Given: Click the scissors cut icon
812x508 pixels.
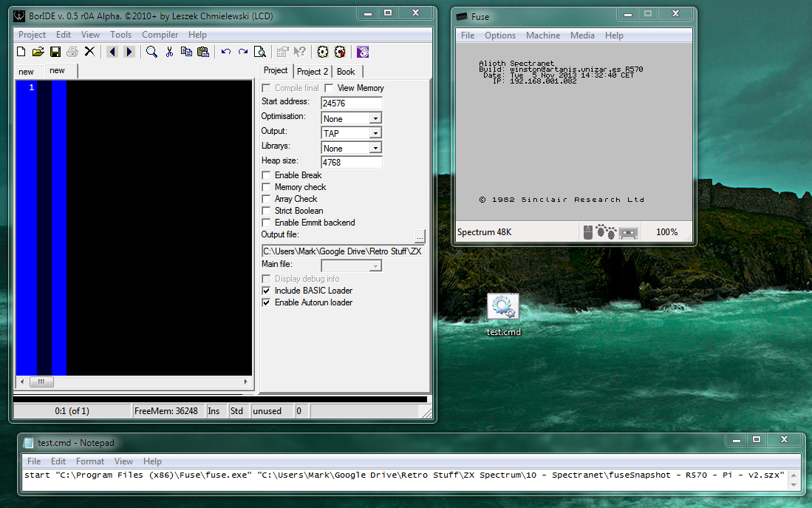Looking at the screenshot, I should click(x=169, y=52).
